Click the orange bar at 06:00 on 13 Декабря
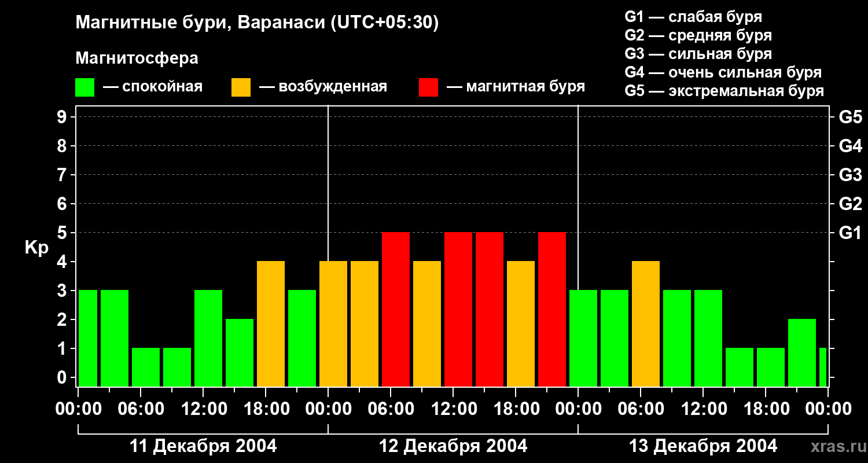 coord(646,324)
